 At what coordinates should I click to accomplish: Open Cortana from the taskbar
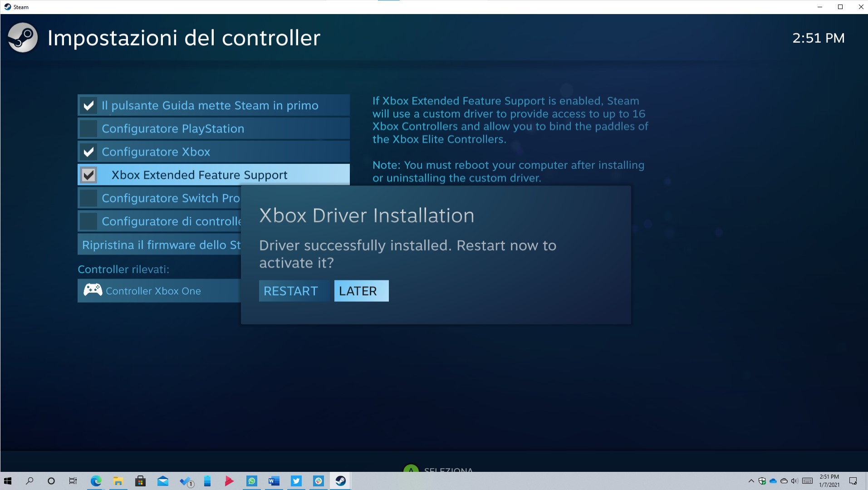pyautogui.click(x=51, y=481)
